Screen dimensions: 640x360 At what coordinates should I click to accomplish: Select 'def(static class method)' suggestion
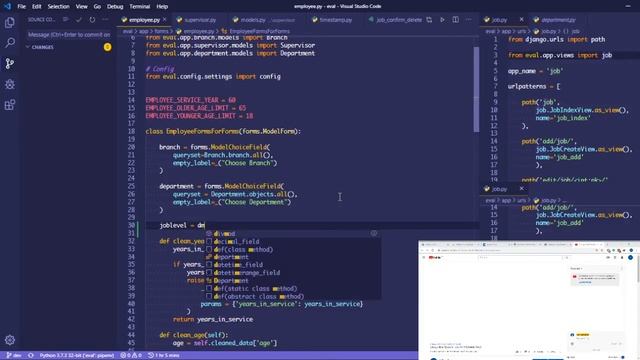[292, 288]
